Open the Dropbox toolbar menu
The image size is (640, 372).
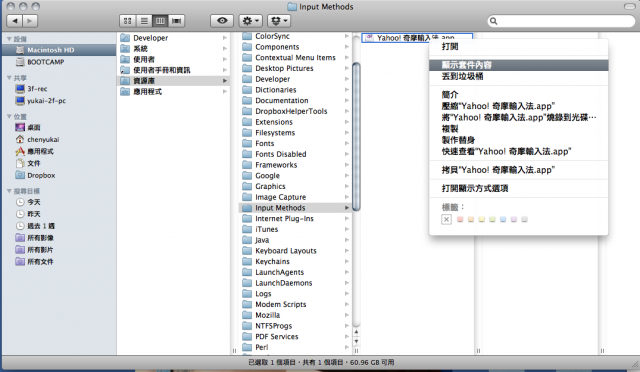[279, 20]
